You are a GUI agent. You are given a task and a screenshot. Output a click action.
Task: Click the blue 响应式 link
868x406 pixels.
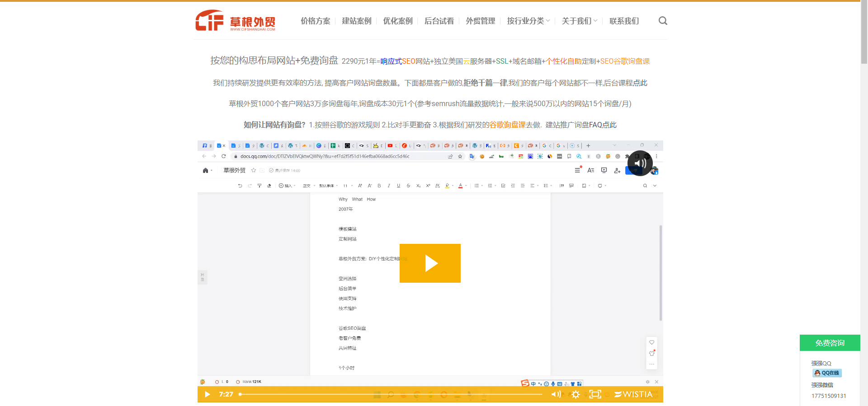(x=391, y=61)
